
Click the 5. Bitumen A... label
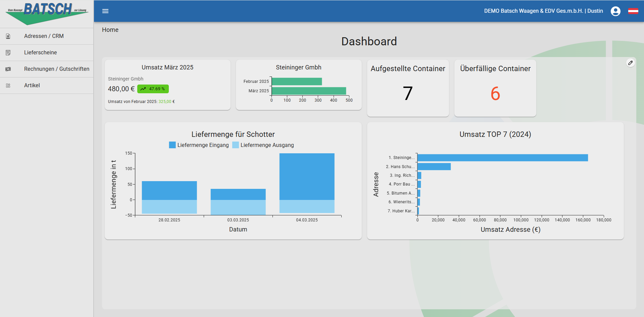click(401, 193)
